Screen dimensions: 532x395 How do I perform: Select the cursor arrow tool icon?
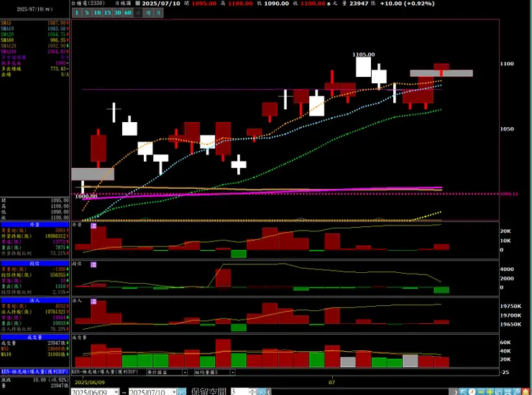[x=463, y=392]
